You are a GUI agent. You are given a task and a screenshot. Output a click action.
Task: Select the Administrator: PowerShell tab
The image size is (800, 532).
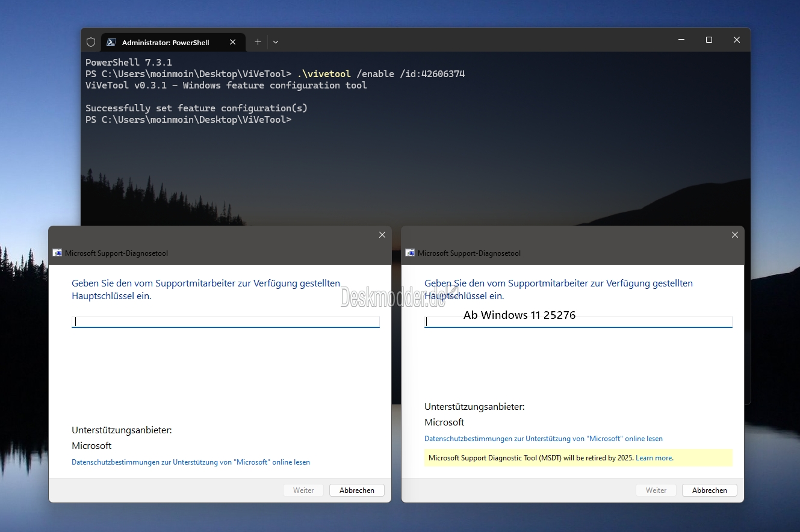pos(173,42)
